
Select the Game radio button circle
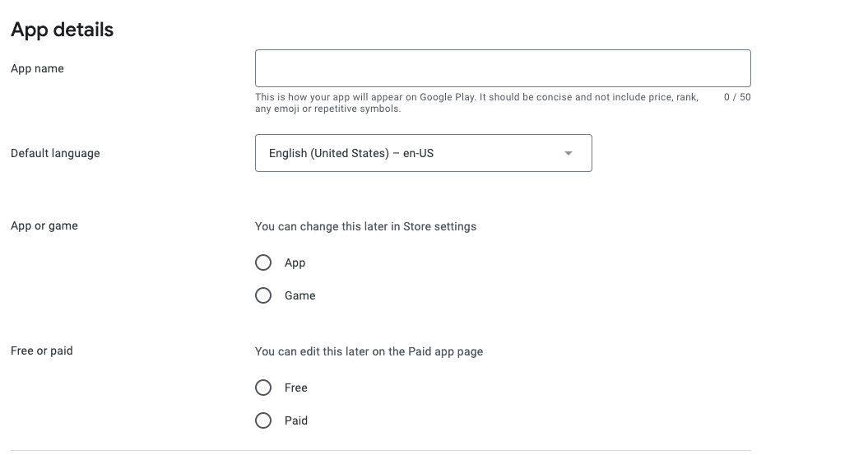pyautogui.click(x=263, y=295)
